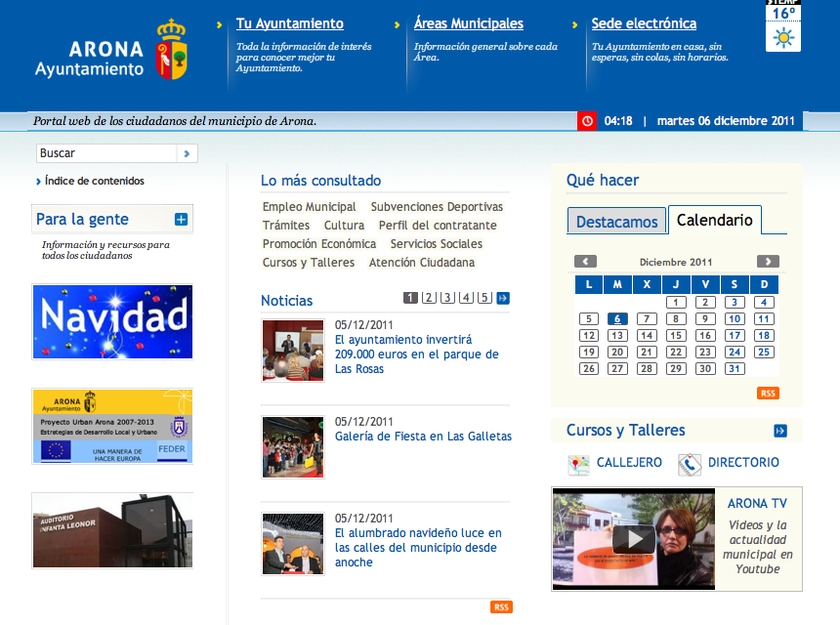The width and height of the screenshot is (840, 625).
Task: Open the Callejero map icon
Action: [x=578, y=464]
